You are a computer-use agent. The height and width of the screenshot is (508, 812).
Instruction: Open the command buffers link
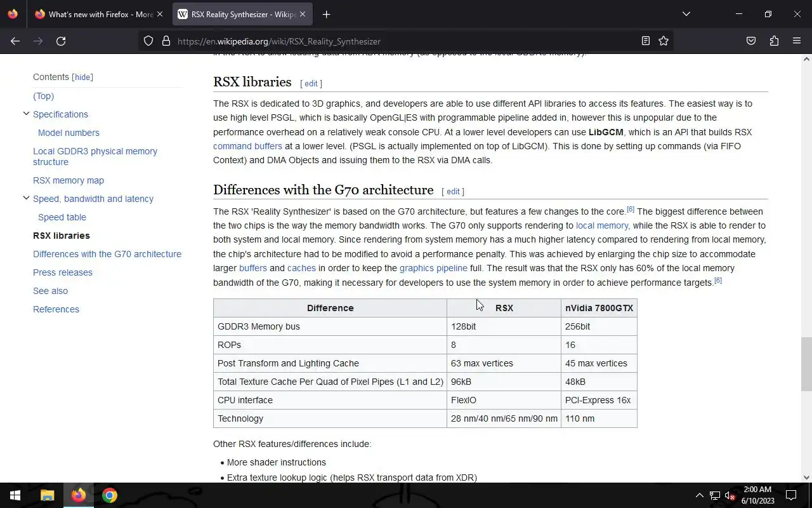click(x=247, y=146)
